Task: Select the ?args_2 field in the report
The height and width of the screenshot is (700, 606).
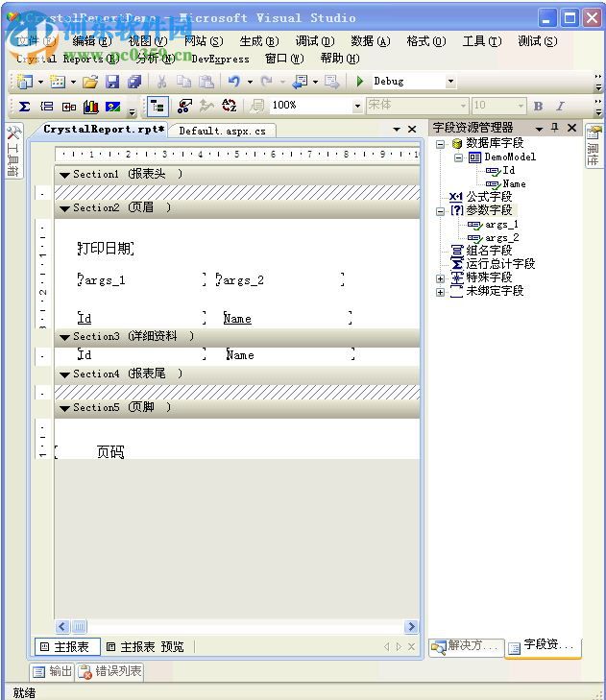Action: click(280, 280)
